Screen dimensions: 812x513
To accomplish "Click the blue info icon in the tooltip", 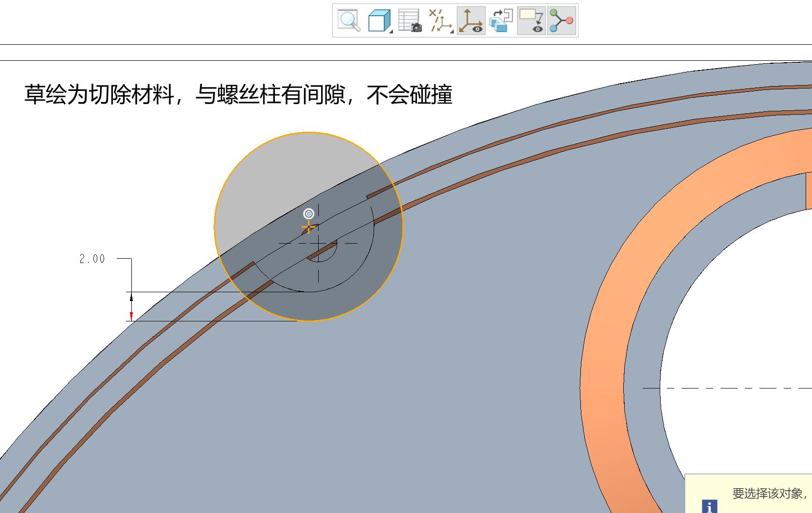I will (x=709, y=506).
